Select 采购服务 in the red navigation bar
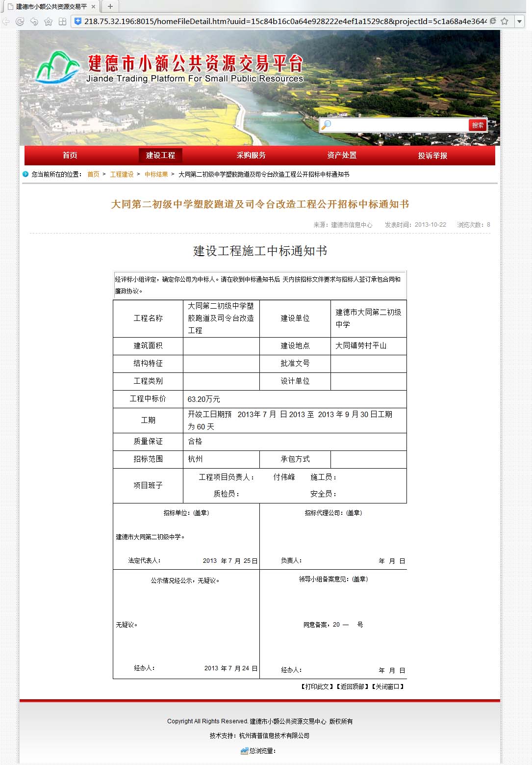The height and width of the screenshot is (765, 532). click(251, 156)
